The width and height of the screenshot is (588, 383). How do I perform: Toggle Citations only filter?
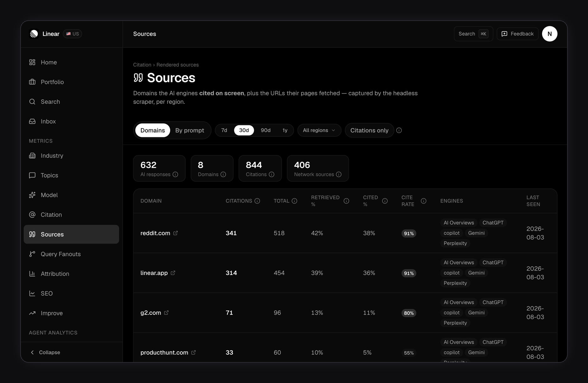click(x=369, y=130)
